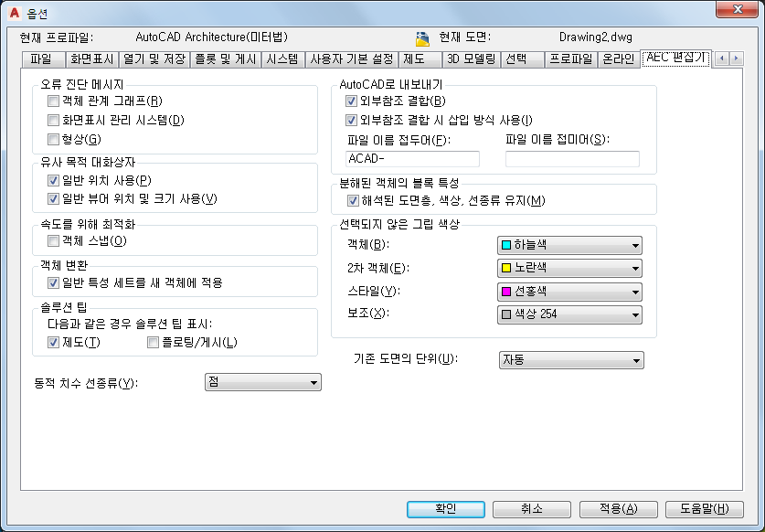Click the magenta 선홍색 color swatch
765x532 pixels.
pos(506,292)
